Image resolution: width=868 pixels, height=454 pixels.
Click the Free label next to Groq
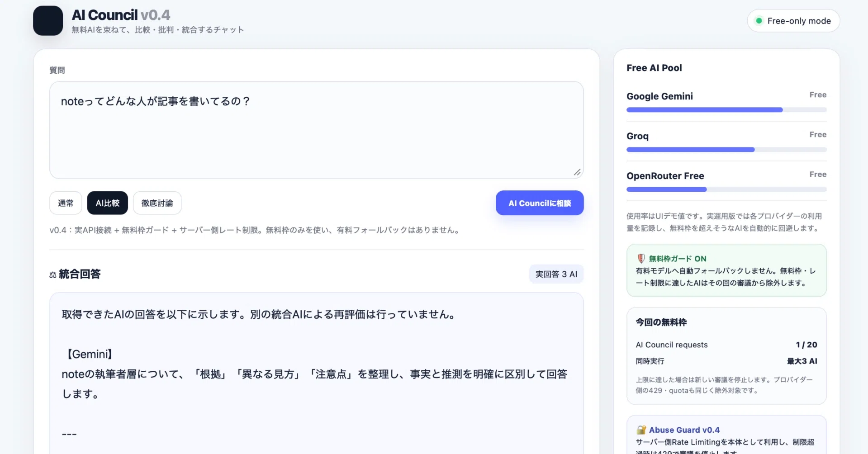(x=818, y=134)
